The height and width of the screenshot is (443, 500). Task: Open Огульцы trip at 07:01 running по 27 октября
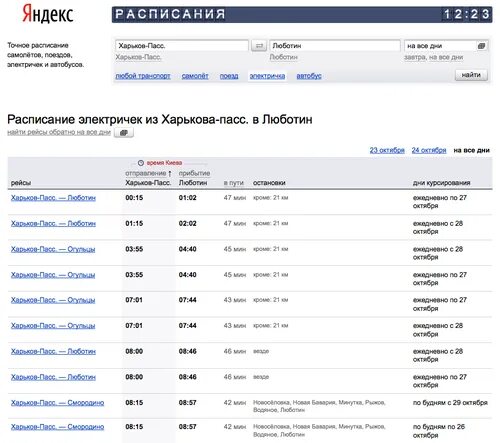[53, 300]
